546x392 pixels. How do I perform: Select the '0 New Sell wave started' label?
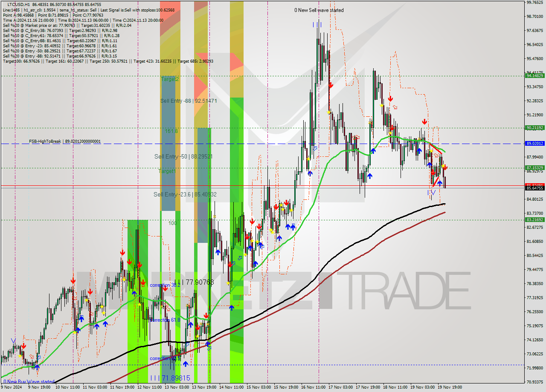point(319,10)
